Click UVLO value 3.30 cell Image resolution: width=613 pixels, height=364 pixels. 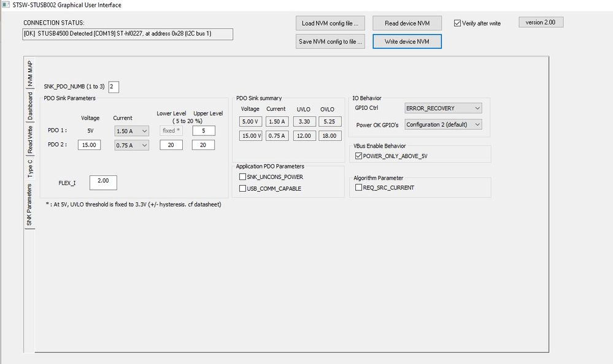(x=304, y=121)
